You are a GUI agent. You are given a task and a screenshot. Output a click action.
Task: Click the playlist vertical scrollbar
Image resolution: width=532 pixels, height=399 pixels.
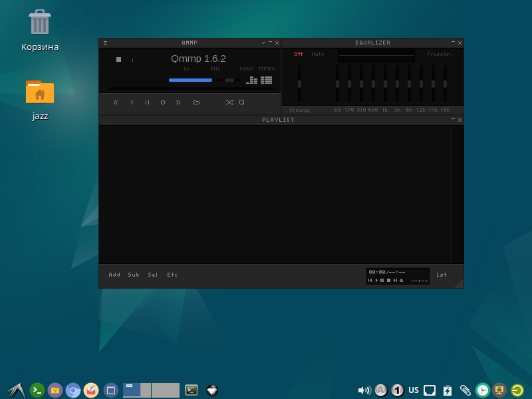[458, 194]
